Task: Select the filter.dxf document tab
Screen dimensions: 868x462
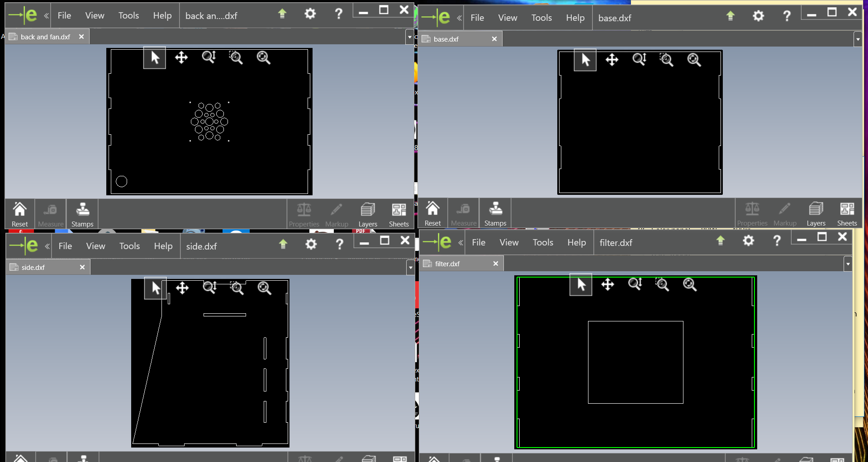Action: (x=461, y=264)
